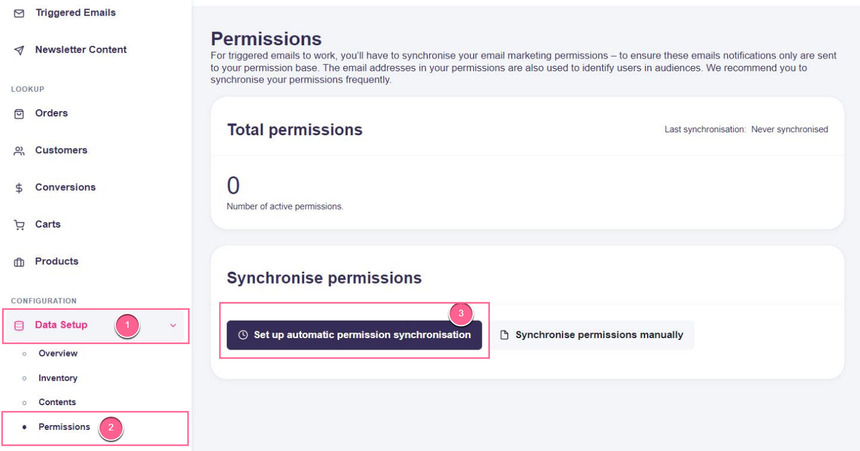This screenshot has width=860, height=451.
Task: Set up automatic permission synchronisation
Action: 354,335
